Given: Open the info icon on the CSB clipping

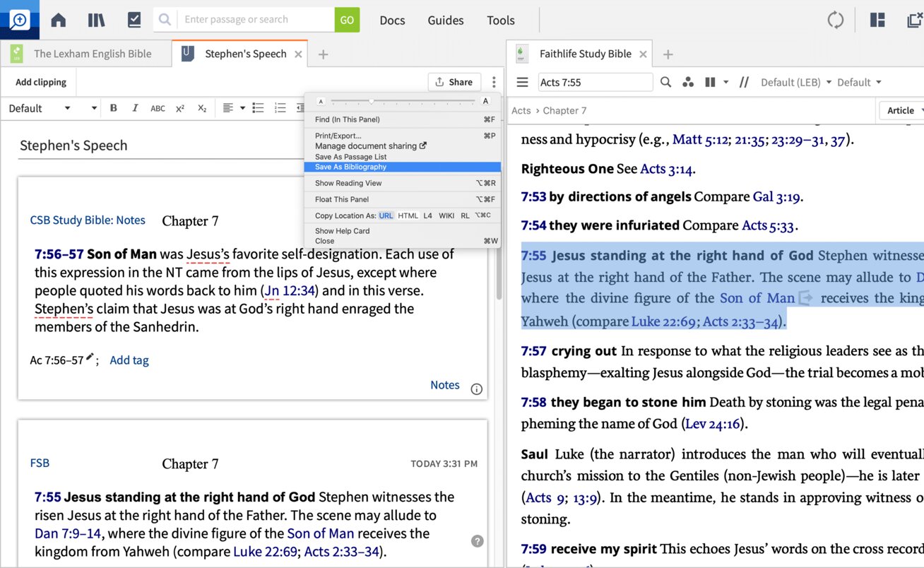Looking at the screenshot, I should [x=477, y=389].
